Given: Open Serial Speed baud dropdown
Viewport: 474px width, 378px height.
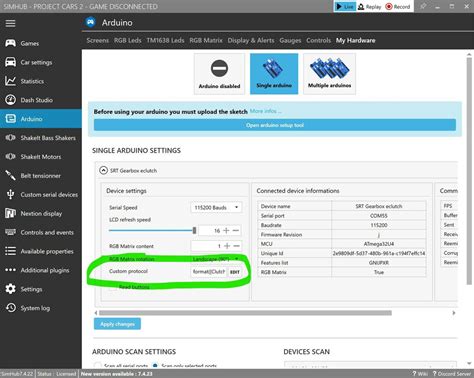Looking at the screenshot, I should (x=216, y=207).
